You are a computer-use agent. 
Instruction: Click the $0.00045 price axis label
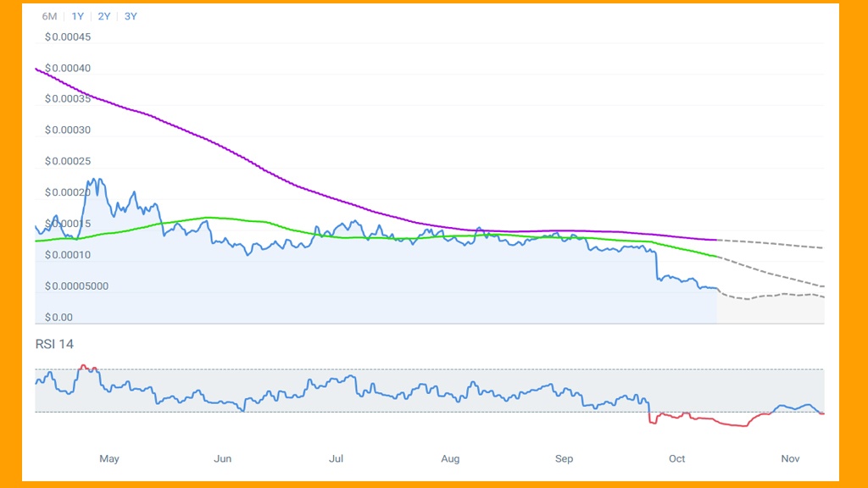coord(68,37)
